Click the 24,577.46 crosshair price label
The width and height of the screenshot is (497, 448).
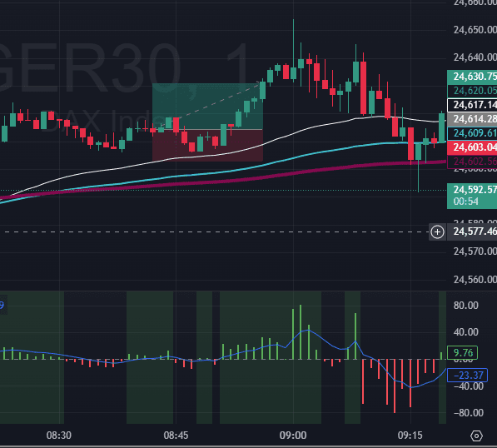[472, 231]
